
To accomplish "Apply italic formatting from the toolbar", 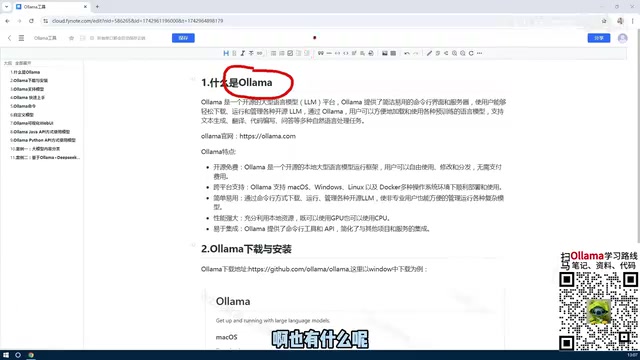I will 242,53.
